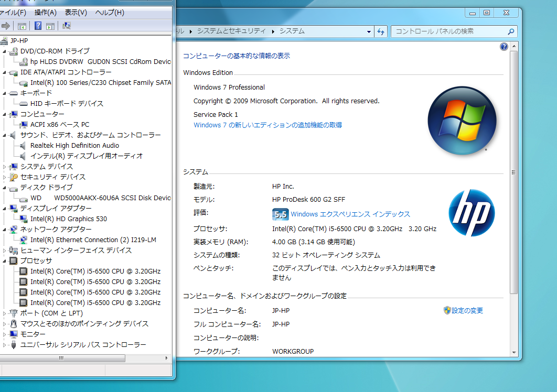Open the address bar history dropdown arrow
This screenshot has width=557, height=392.
369,31
